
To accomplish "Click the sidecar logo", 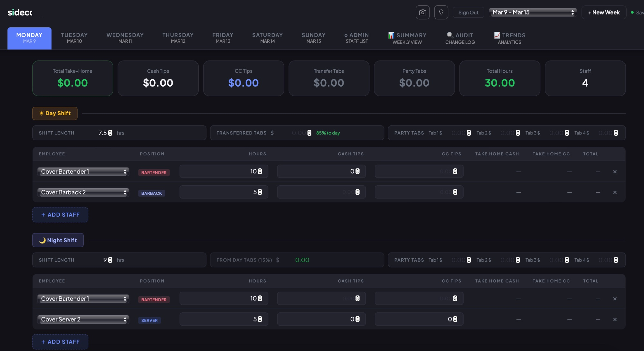I will [20, 13].
